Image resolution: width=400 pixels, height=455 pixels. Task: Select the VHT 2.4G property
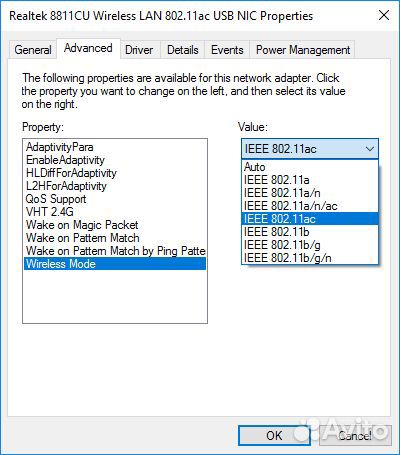(x=115, y=212)
